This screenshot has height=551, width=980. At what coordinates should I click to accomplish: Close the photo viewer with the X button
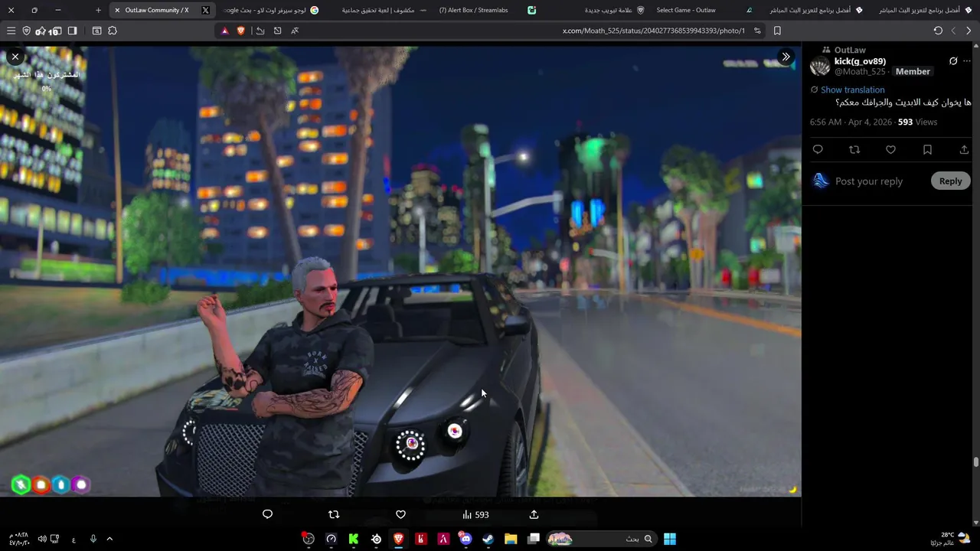[x=15, y=57]
